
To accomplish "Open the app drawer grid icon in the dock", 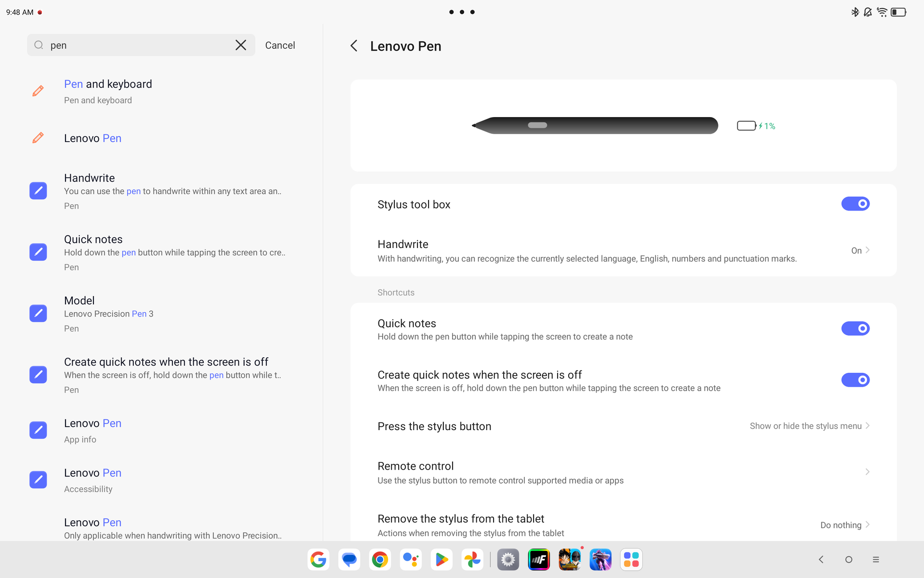I will coord(631,560).
